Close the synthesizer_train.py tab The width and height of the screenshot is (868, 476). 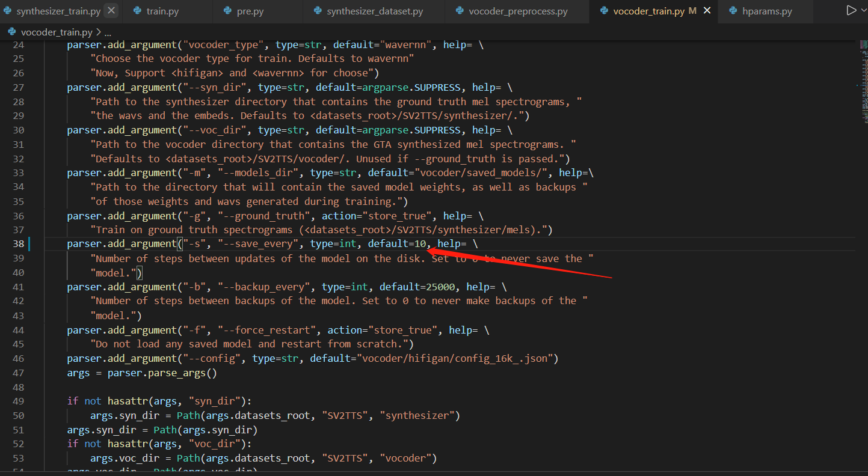[x=112, y=10]
